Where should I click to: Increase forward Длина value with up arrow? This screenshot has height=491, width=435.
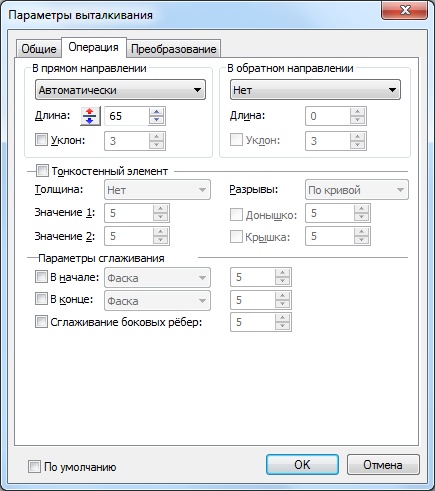[x=156, y=112]
